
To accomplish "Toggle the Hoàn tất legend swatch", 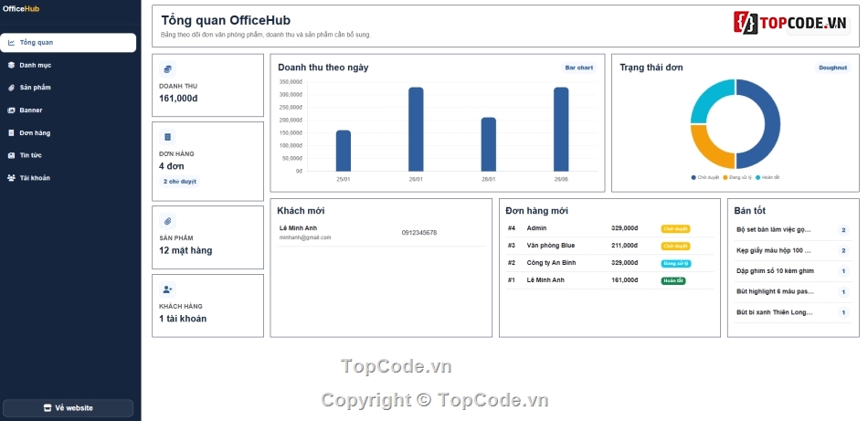I will [x=757, y=177].
